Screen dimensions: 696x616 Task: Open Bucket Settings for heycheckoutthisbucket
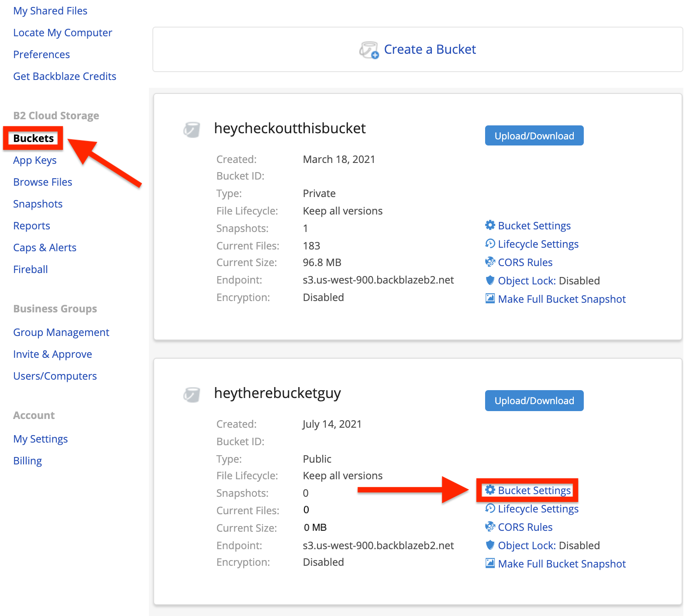[x=534, y=226]
